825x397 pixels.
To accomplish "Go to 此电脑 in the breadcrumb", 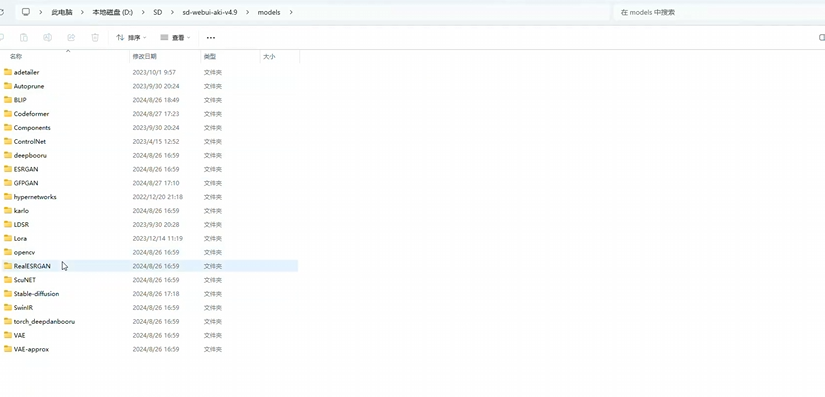I will (x=62, y=12).
